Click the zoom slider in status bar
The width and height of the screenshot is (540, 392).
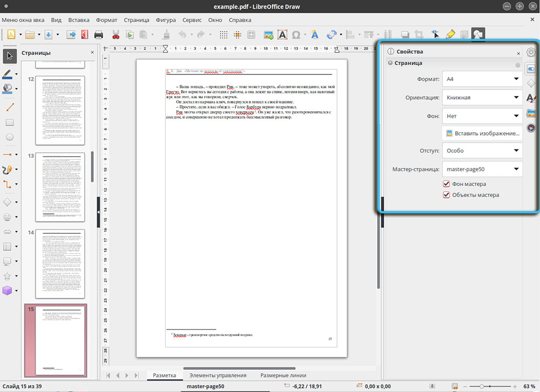point(489,386)
